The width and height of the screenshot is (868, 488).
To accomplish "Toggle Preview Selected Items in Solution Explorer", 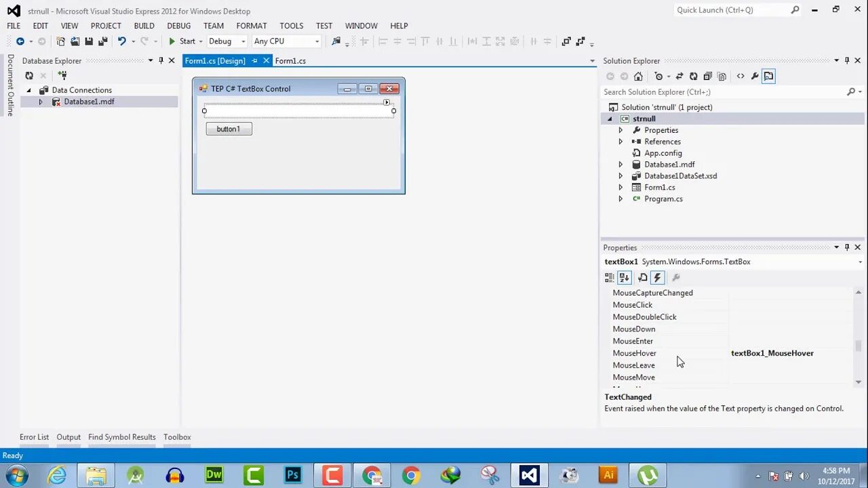I will [768, 77].
